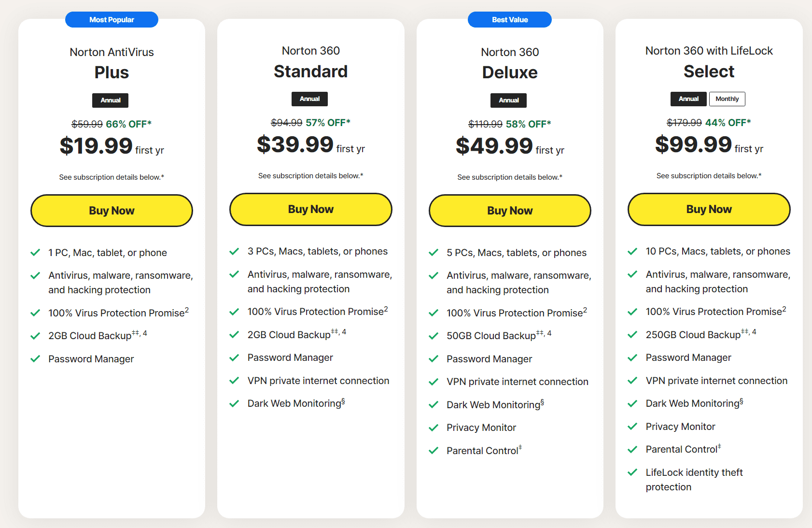
Task: Click checkmark next to Standard's Dark Web Monitoring
Action: click(234, 403)
